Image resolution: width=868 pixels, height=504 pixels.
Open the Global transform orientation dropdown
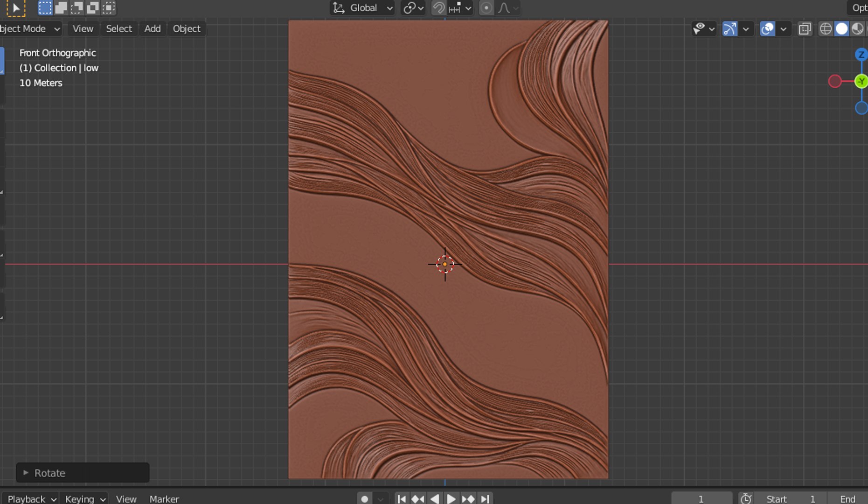click(362, 8)
